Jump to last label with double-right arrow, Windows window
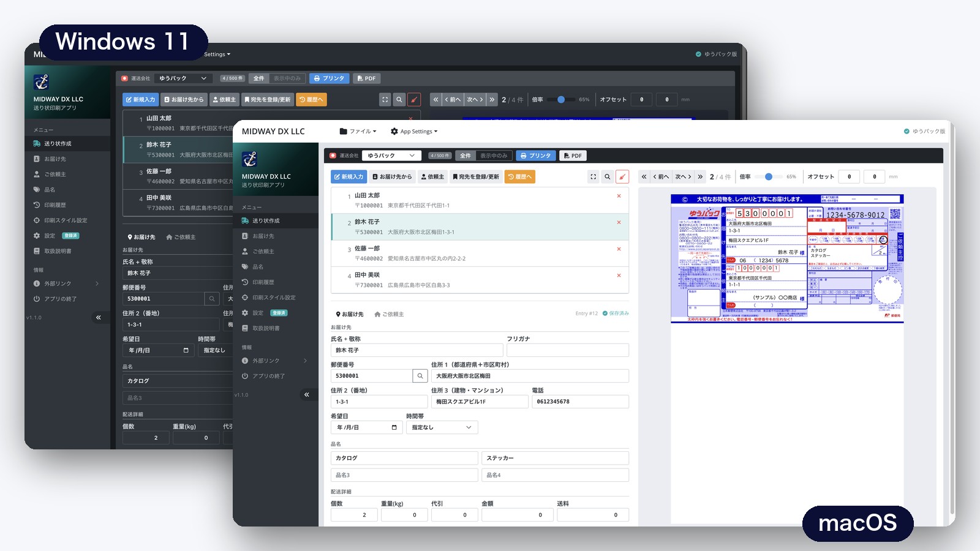980x551 pixels. click(492, 99)
